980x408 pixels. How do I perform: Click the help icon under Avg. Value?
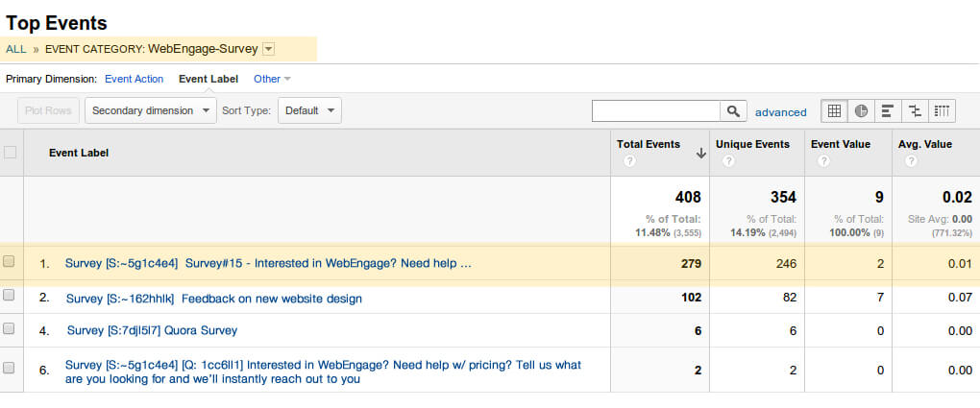[910, 161]
